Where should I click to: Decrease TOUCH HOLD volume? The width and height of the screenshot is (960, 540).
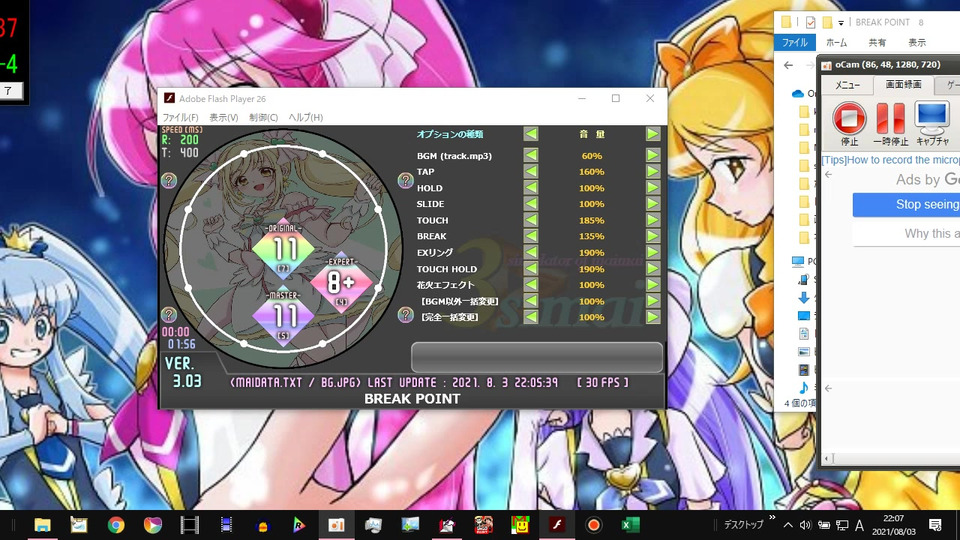point(531,269)
